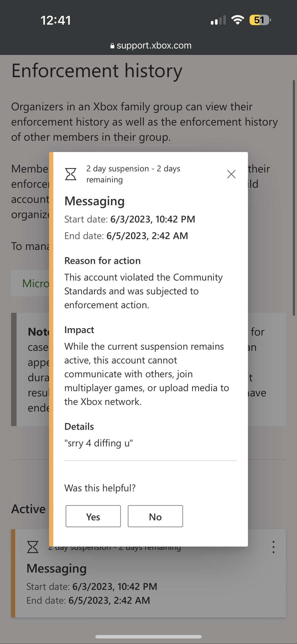This screenshot has height=644, width=297.
Task: Tap the Wi-Fi status icon
Action: pos(238,20)
